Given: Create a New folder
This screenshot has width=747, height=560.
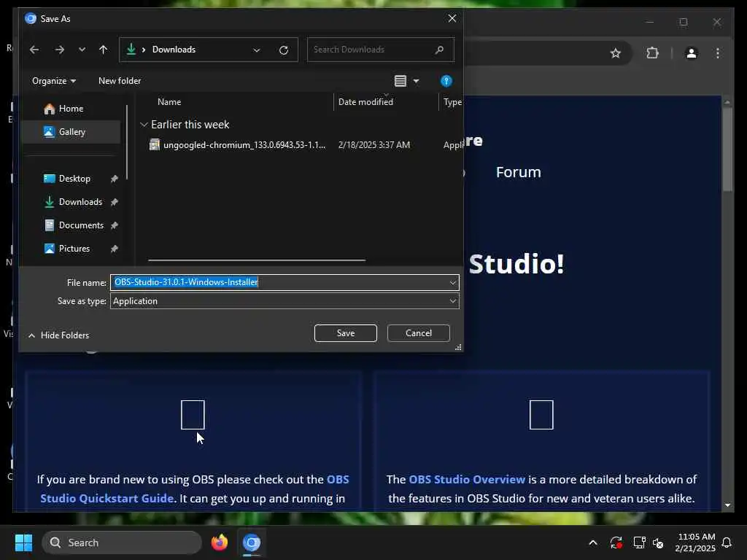Looking at the screenshot, I should tap(120, 81).
